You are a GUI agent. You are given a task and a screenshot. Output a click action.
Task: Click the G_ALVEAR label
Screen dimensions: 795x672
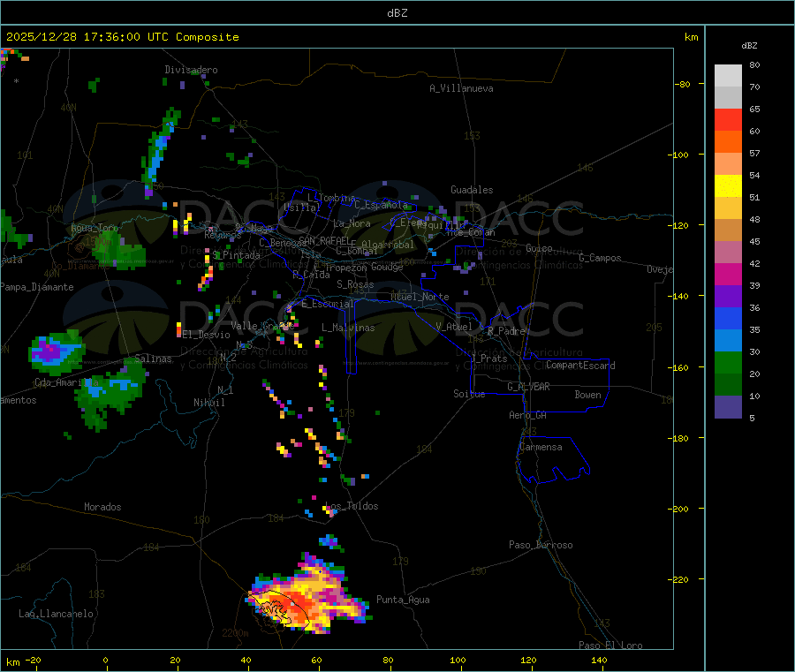click(x=528, y=387)
